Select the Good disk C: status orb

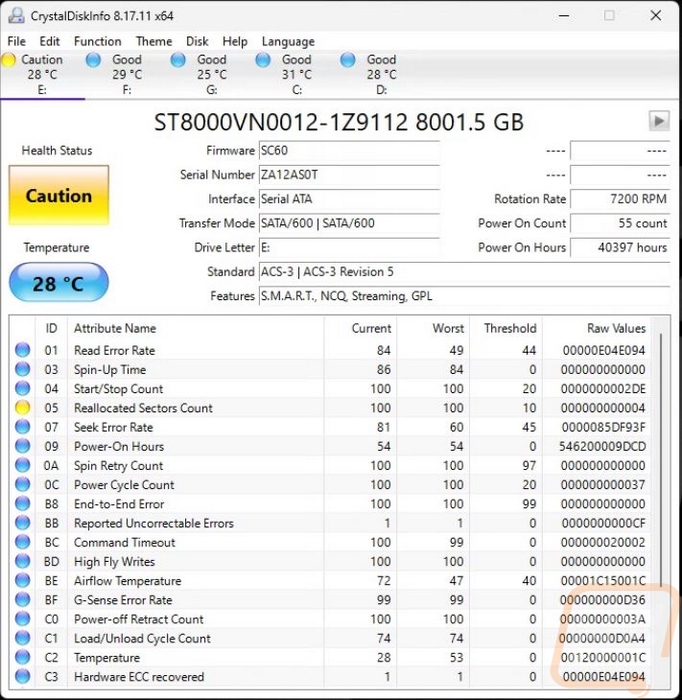(x=263, y=60)
